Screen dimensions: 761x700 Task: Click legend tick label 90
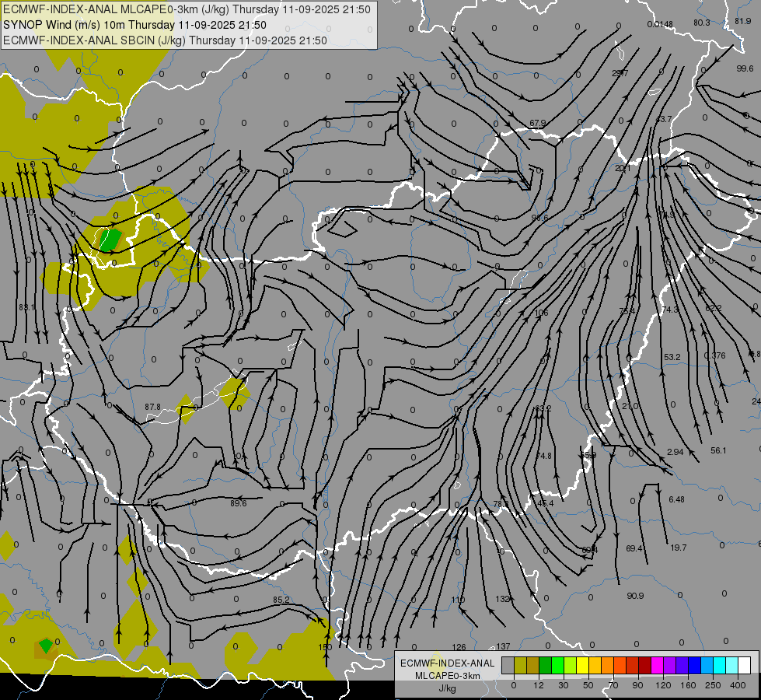(x=637, y=685)
